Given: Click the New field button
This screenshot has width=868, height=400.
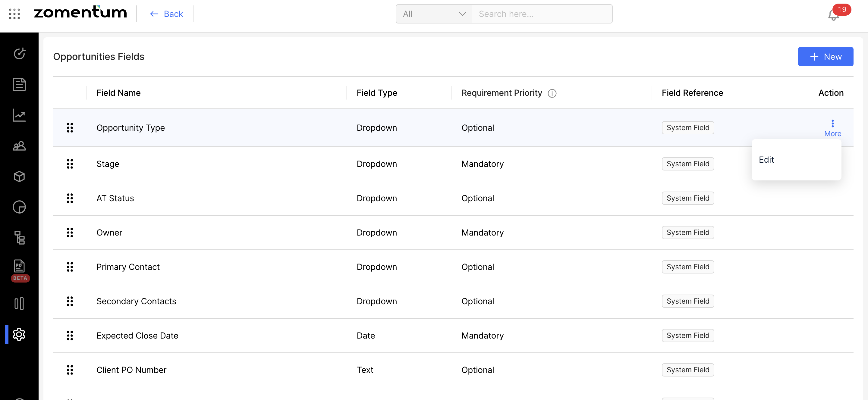Looking at the screenshot, I should coord(825,57).
